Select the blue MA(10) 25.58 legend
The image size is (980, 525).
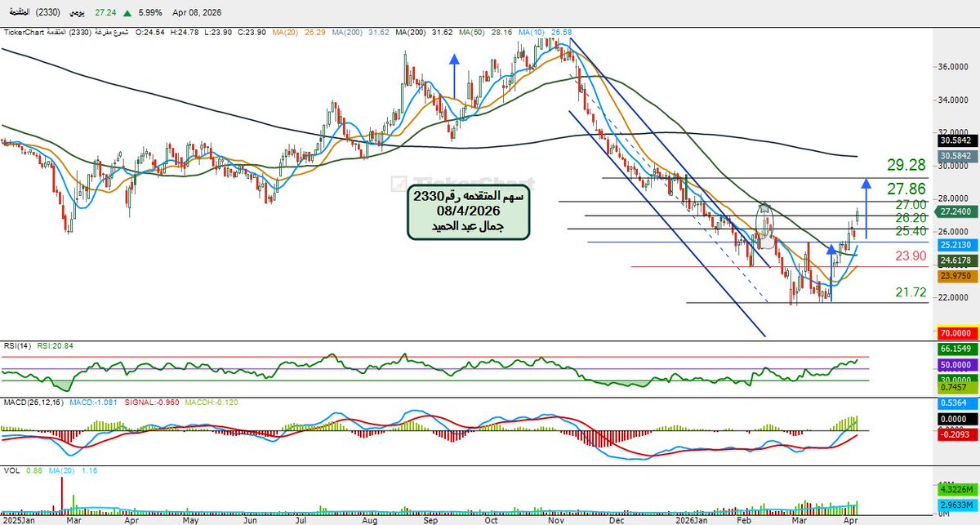(546, 33)
